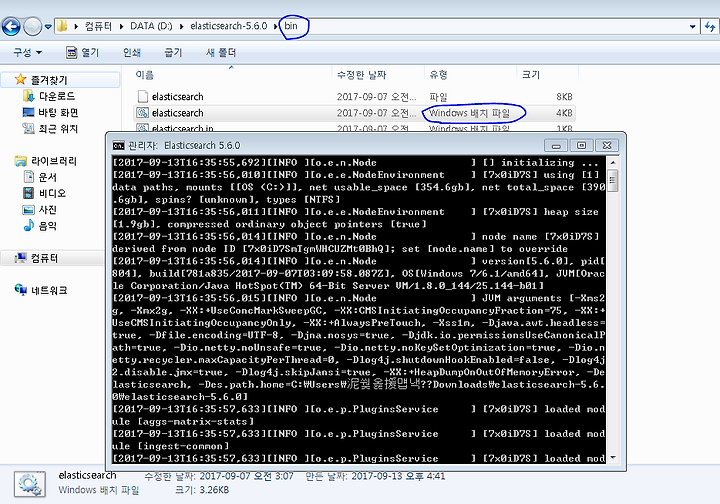Viewport: 720px width, 504px height.
Task: Click the 비디오 film icon
Action: click(28, 193)
